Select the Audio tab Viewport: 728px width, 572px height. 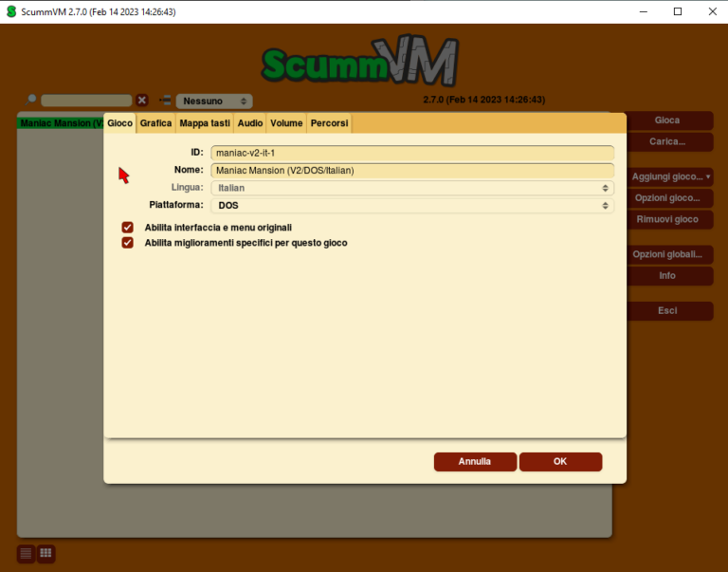[x=250, y=123]
